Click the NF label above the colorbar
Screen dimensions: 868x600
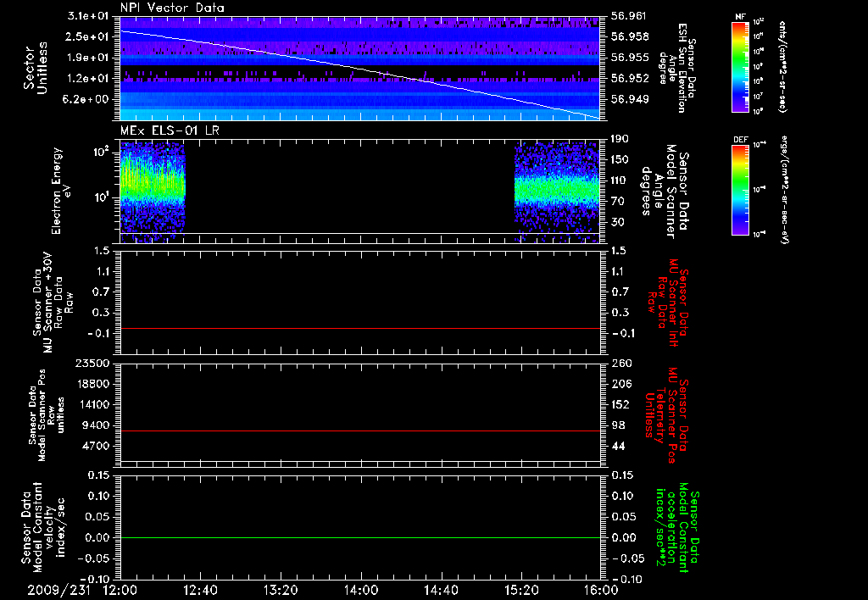click(740, 17)
